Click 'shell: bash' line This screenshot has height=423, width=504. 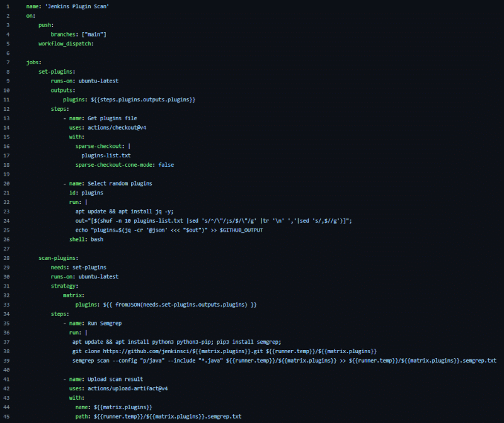[x=86, y=239]
